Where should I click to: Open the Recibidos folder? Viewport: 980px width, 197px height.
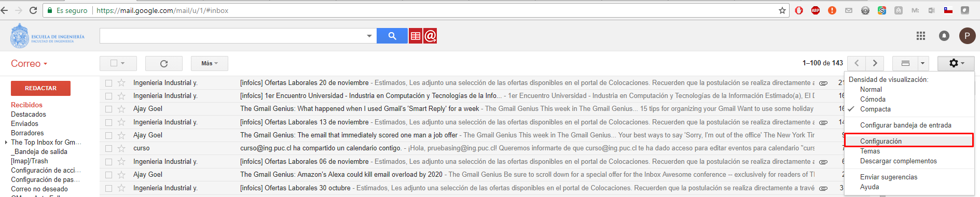(27, 105)
